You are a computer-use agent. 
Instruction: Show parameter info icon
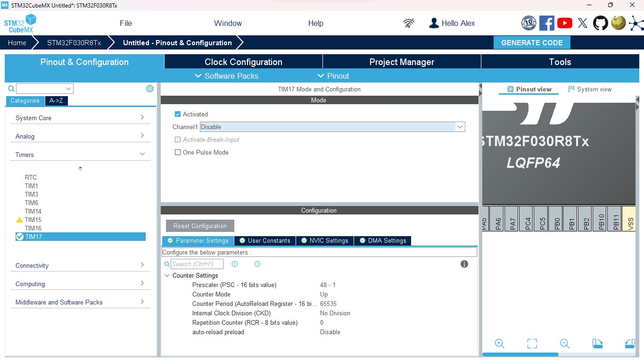(x=464, y=264)
